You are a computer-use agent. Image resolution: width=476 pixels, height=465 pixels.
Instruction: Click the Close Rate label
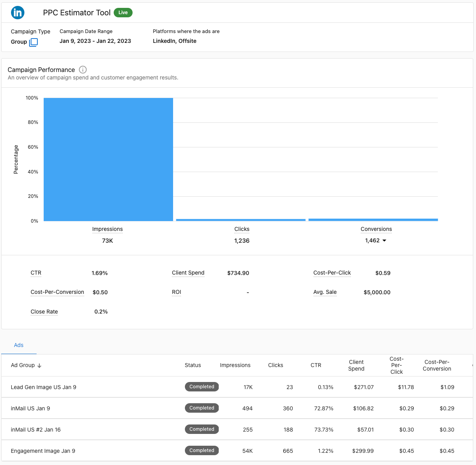[44, 312]
